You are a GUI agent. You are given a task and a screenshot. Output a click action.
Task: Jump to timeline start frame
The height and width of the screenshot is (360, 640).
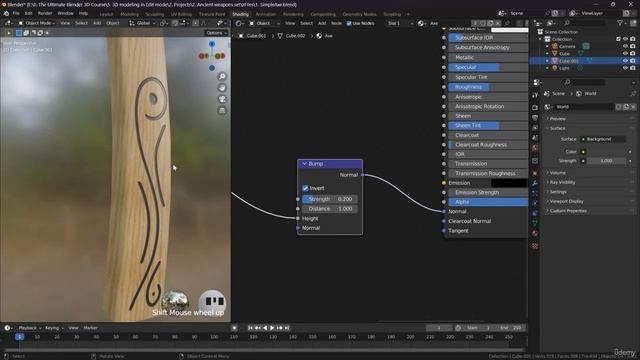pyautogui.click(x=250, y=328)
